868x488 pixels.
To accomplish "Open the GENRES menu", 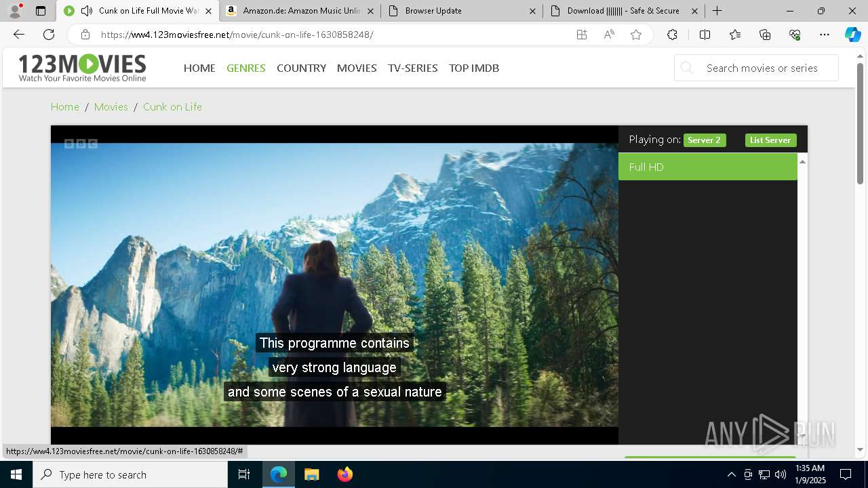I will [246, 68].
